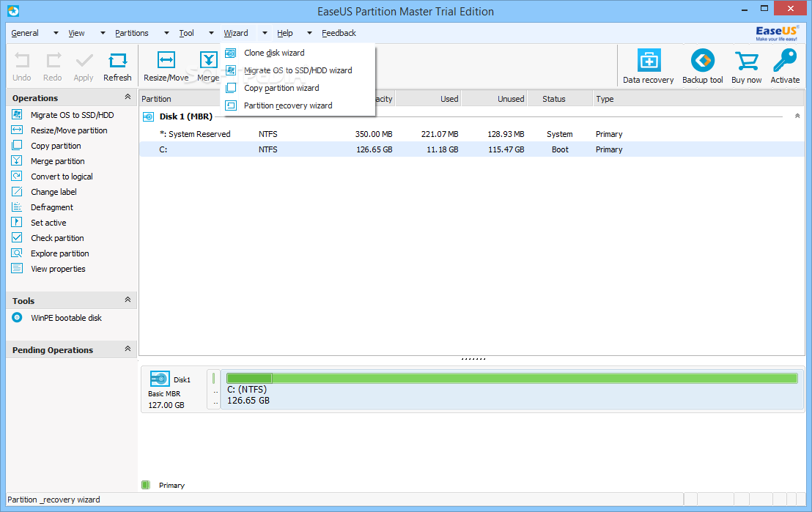Click the Refresh toolbar icon
This screenshot has width=812, height=512.
coord(117,61)
